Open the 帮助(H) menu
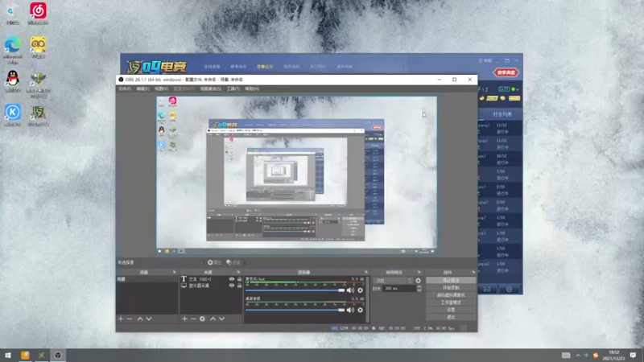Viewport: 644px width, 362px height. click(252, 88)
